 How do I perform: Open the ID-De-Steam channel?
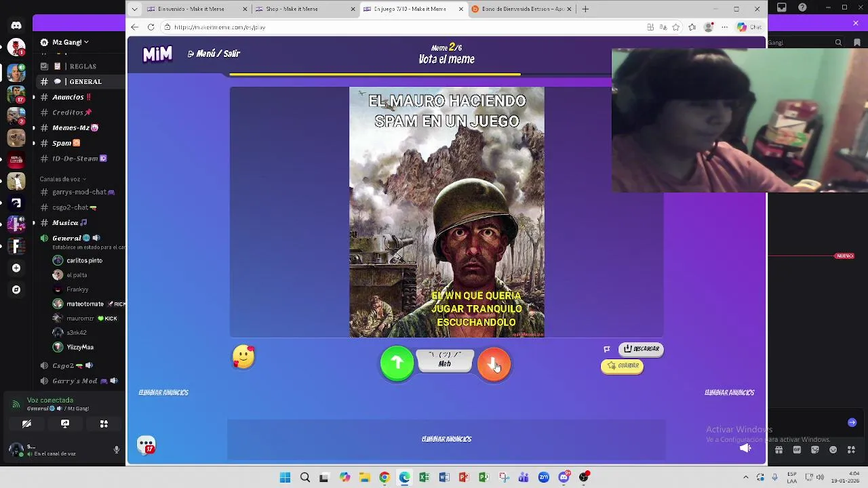coord(81,159)
